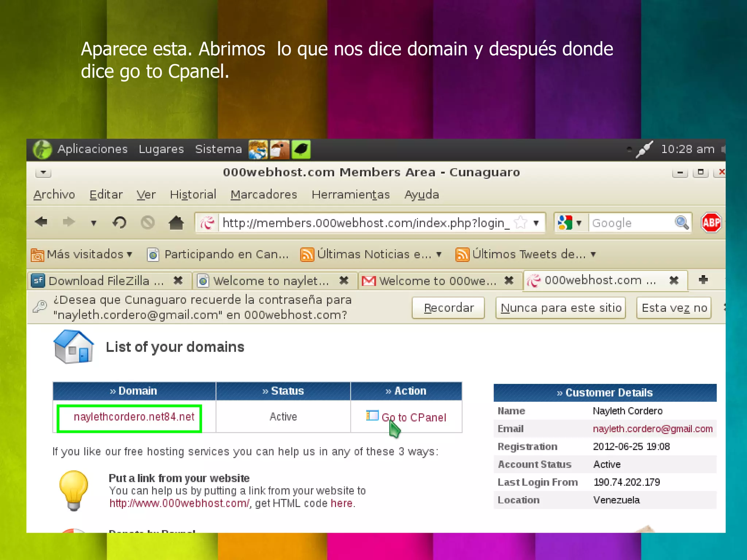Click the light bulb icon
The height and width of the screenshot is (560, 747).
pyautogui.click(x=74, y=491)
